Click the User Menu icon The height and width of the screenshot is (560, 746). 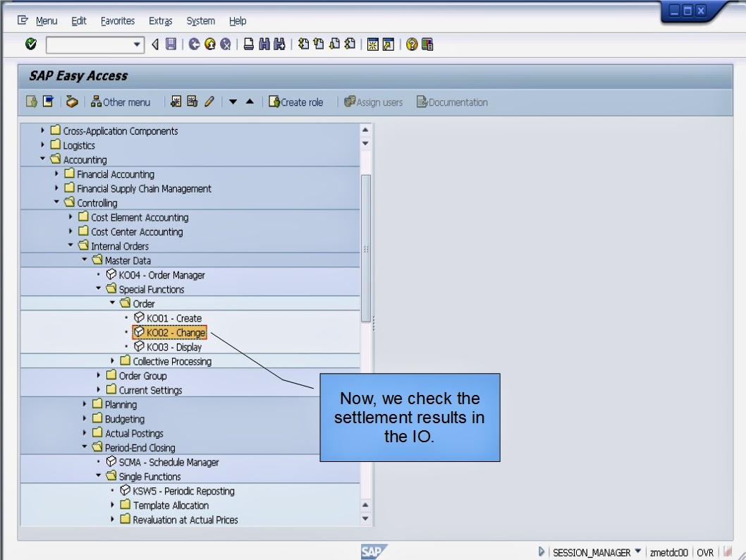point(32,102)
